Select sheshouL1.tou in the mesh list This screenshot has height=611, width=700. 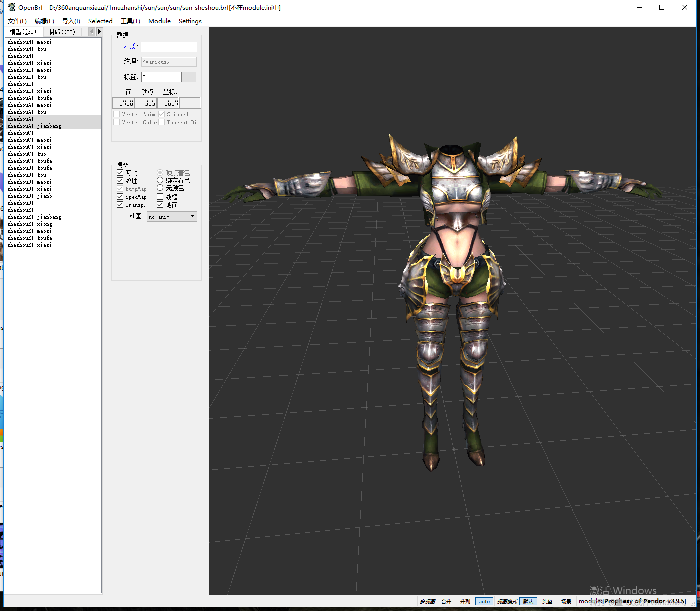coord(53,77)
